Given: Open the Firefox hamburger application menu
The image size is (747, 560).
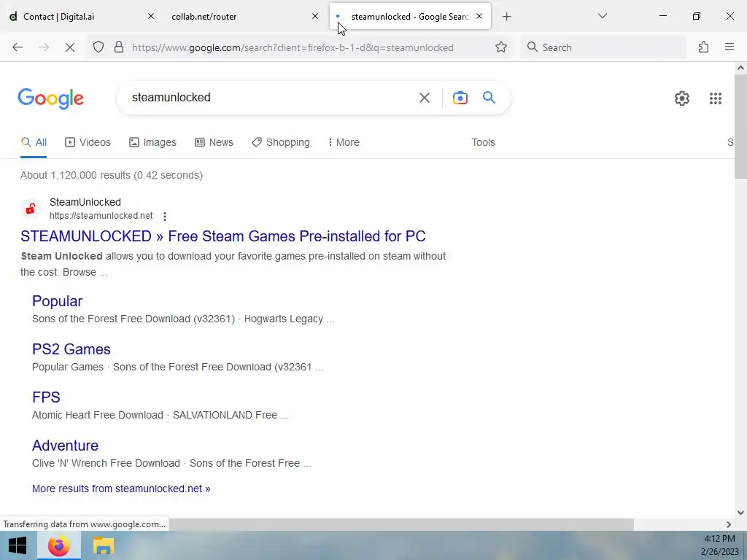Looking at the screenshot, I should click(729, 47).
